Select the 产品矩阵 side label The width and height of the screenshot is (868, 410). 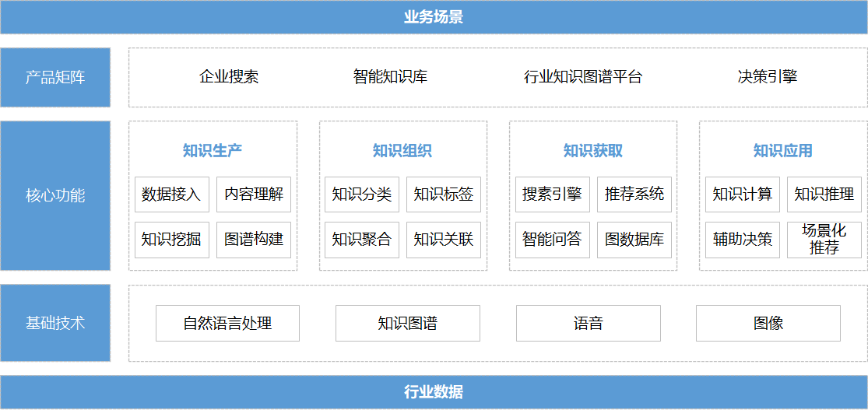(x=55, y=77)
